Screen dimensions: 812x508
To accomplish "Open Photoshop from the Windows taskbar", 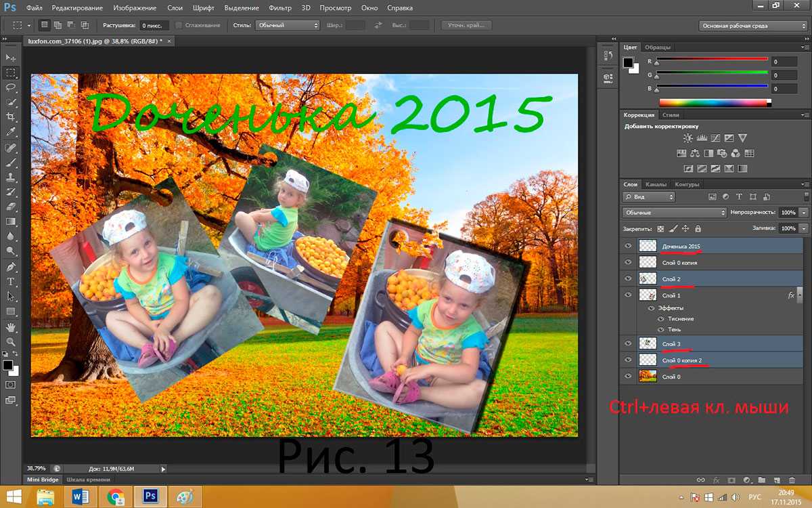I will pos(150,496).
